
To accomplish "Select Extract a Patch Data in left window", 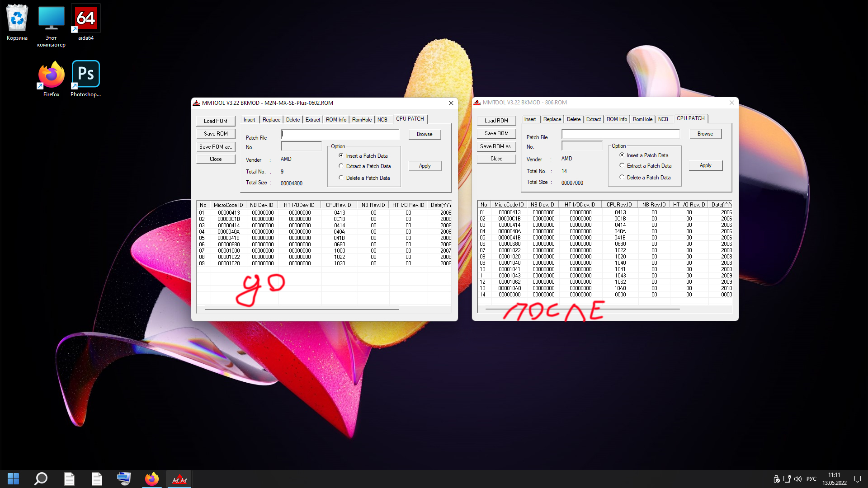I will point(341,166).
